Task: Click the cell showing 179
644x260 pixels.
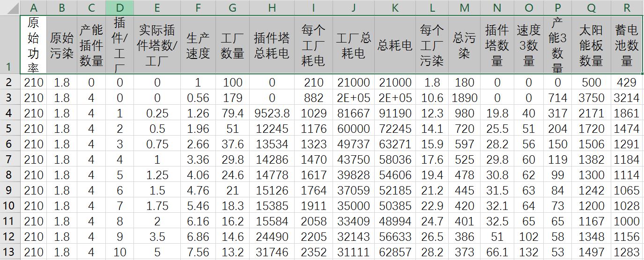Action: coord(232,98)
